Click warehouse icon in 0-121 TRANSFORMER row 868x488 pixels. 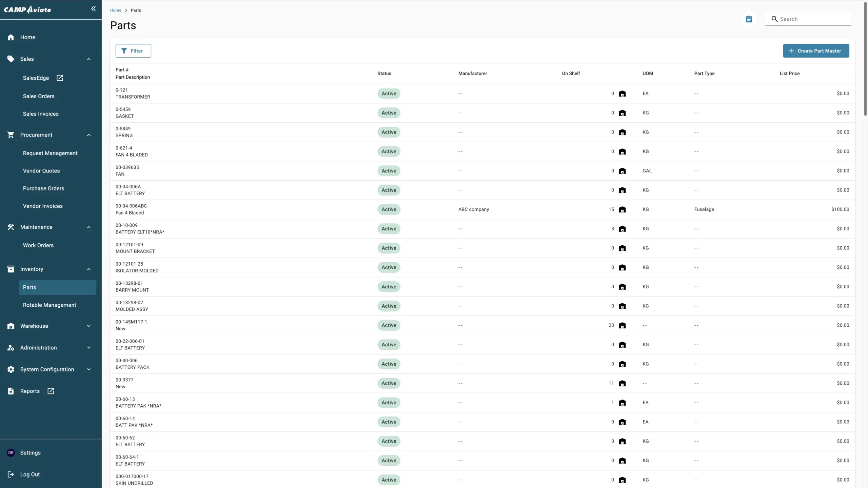(622, 94)
